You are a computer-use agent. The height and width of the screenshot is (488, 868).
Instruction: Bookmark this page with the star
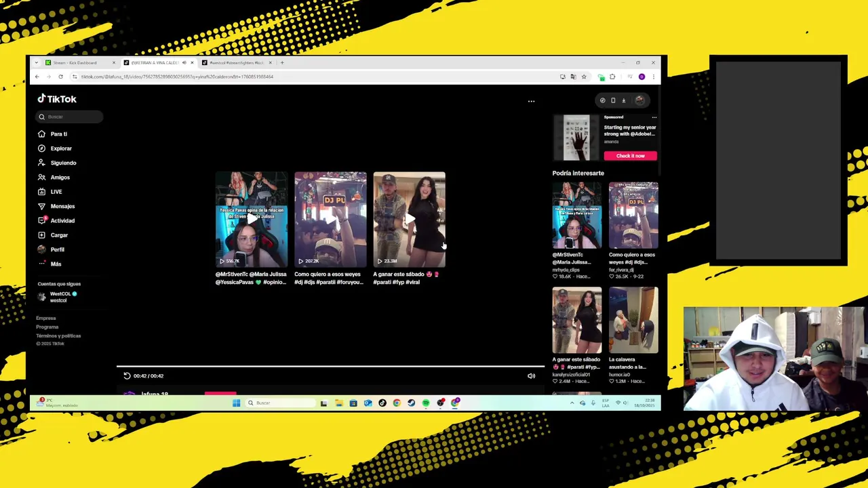point(584,77)
